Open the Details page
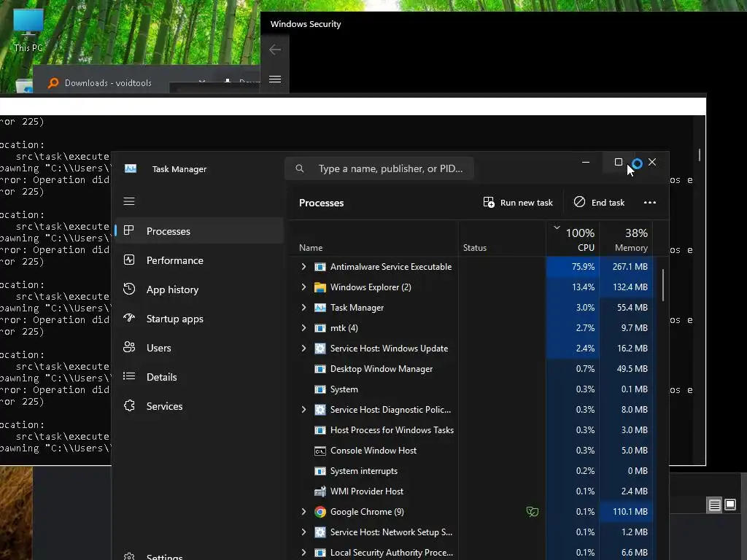Image resolution: width=747 pixels, height=560 pixels. (199, 376)
